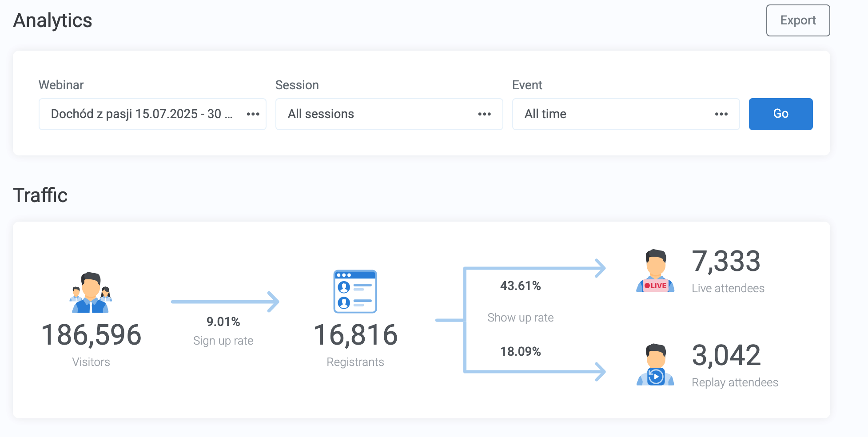Select the 7,333 live attendees number
This screenshot has width=868, height=437.
click(726, 261)
